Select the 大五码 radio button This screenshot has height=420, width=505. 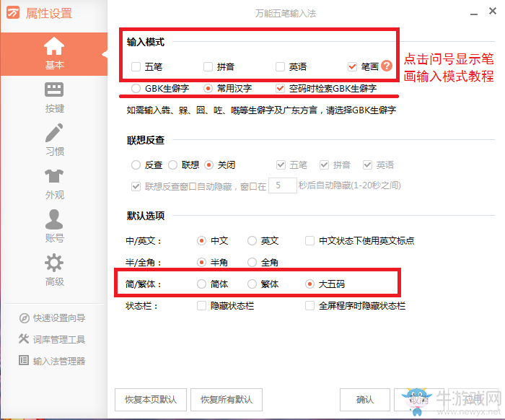coord(309,284)
